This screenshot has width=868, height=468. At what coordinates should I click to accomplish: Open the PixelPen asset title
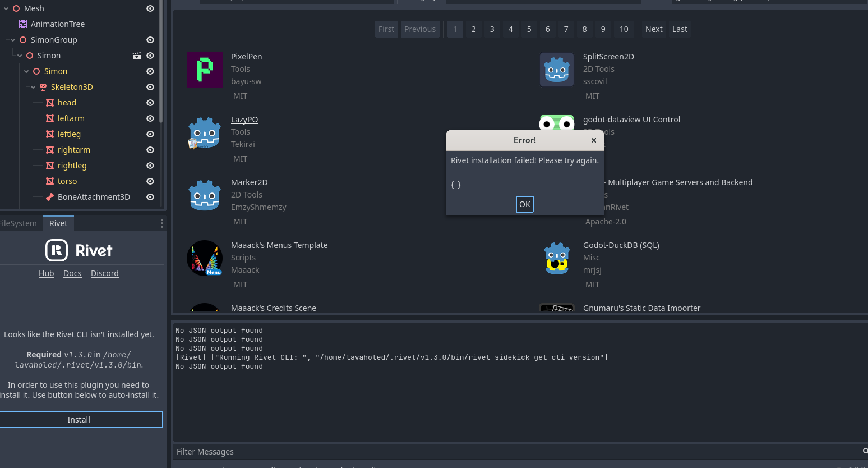(247, 57)
